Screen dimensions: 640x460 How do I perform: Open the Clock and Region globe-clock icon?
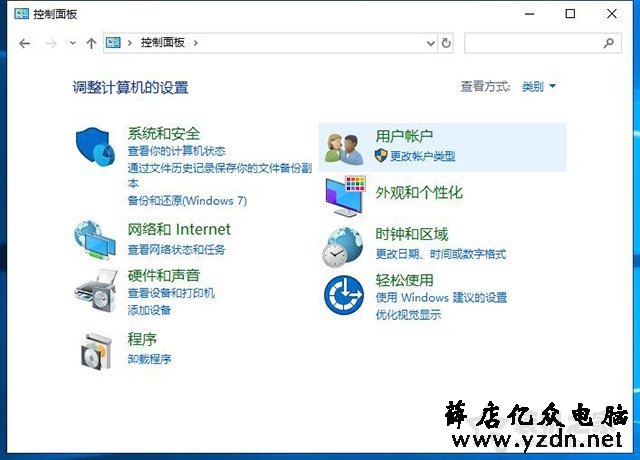[x=343, y=247]
